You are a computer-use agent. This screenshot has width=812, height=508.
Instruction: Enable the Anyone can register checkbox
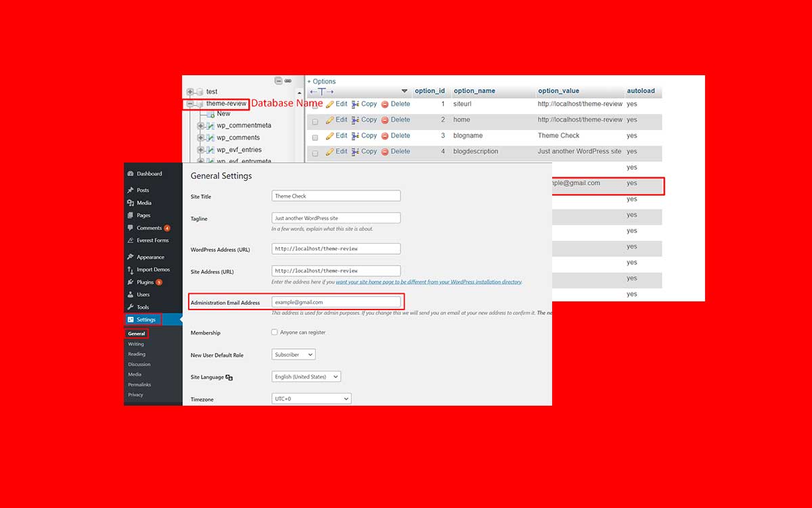(275, 333)
